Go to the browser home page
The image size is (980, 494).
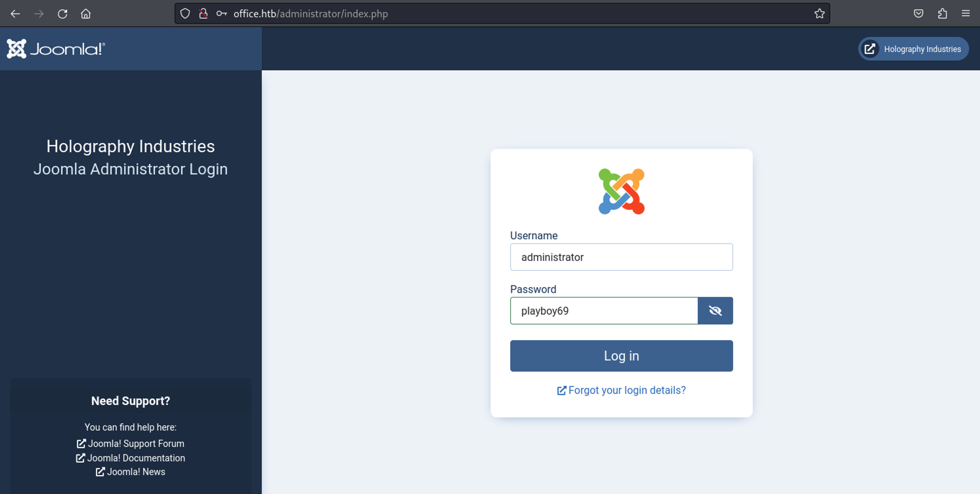coord(86,14)
